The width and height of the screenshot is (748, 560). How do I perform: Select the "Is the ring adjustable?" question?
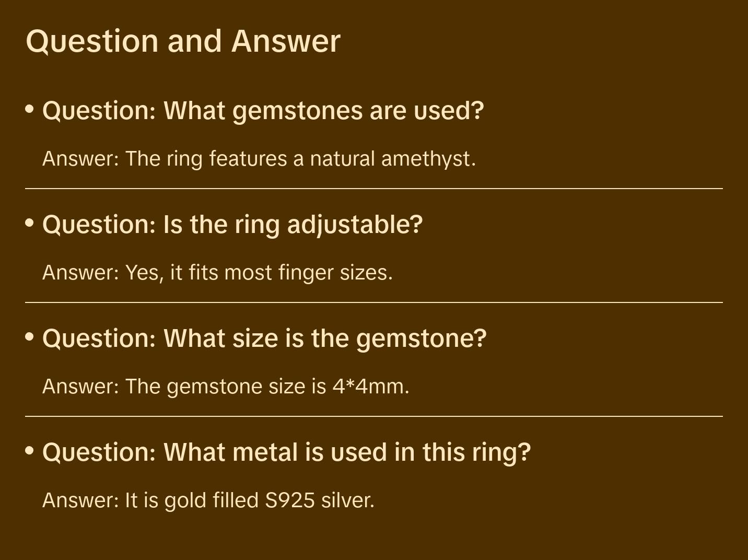tap(232, 225)
